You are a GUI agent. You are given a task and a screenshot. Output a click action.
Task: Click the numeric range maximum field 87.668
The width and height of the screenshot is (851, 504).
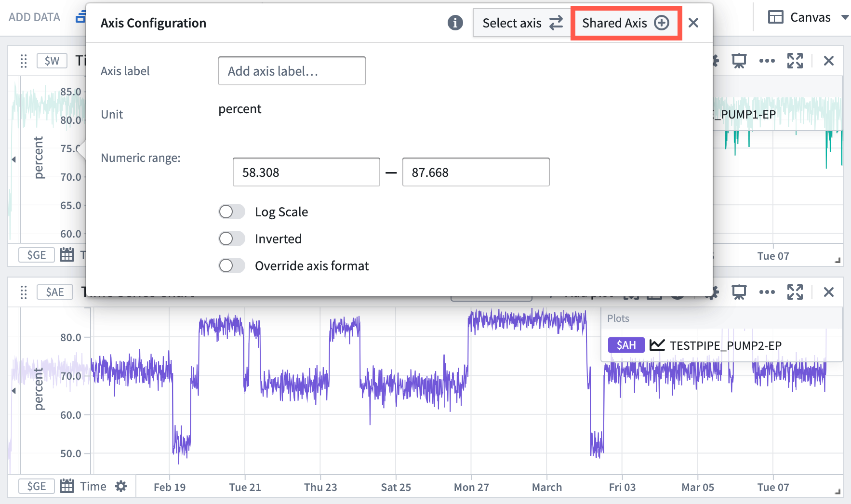point(476,172)
